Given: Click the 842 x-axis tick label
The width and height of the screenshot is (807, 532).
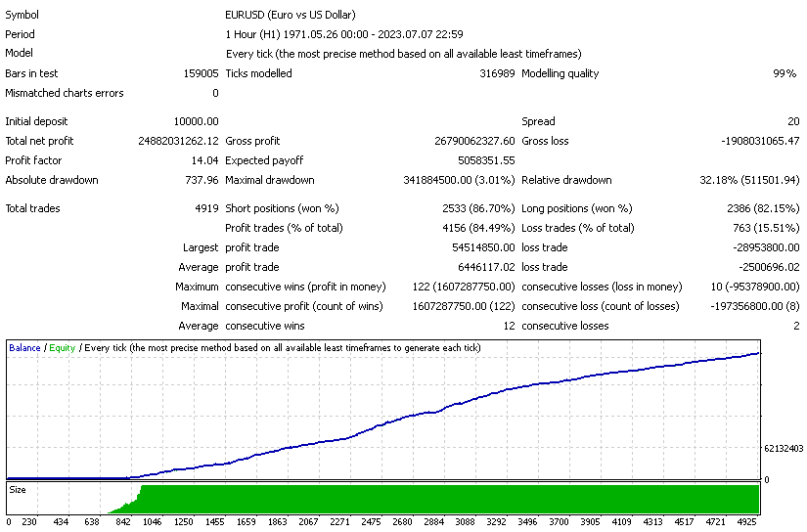Looking at the screenshot, I should click(x=123, y=521).
